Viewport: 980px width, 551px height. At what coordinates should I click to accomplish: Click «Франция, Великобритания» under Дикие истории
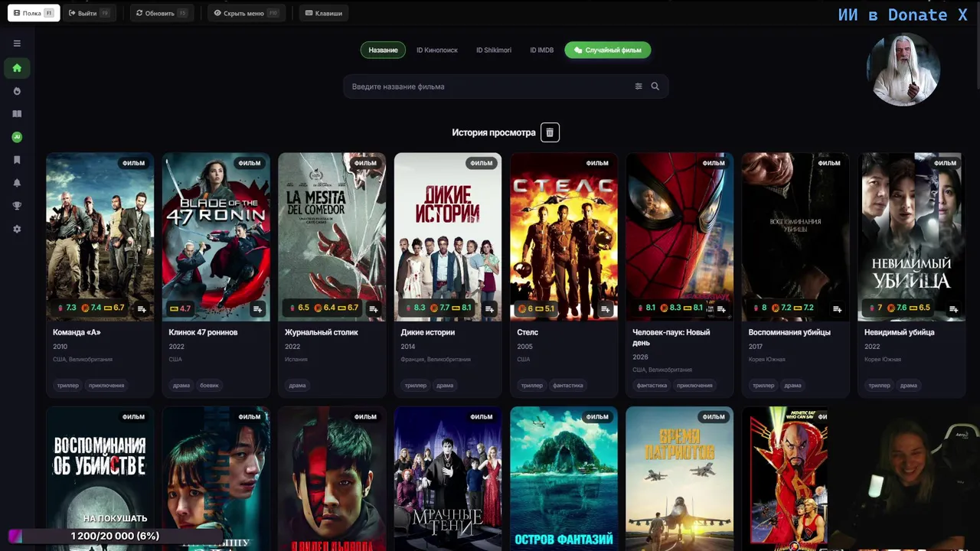click(x=437, y=360)
